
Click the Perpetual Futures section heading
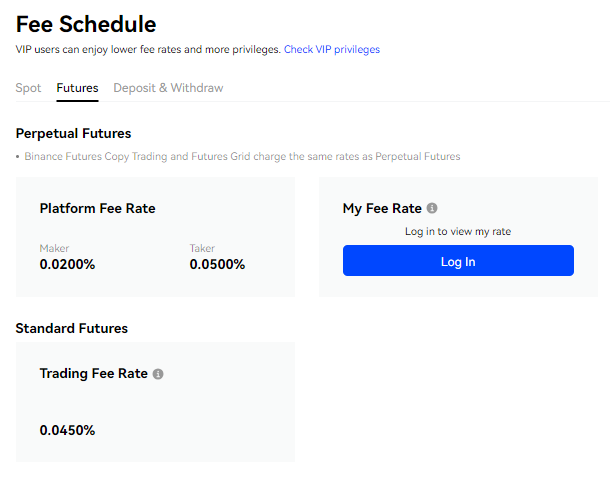click(73, 133)
